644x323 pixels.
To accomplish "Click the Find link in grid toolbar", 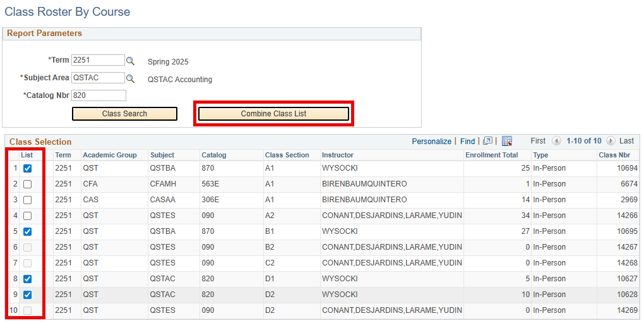I will (x=467, y=141).
